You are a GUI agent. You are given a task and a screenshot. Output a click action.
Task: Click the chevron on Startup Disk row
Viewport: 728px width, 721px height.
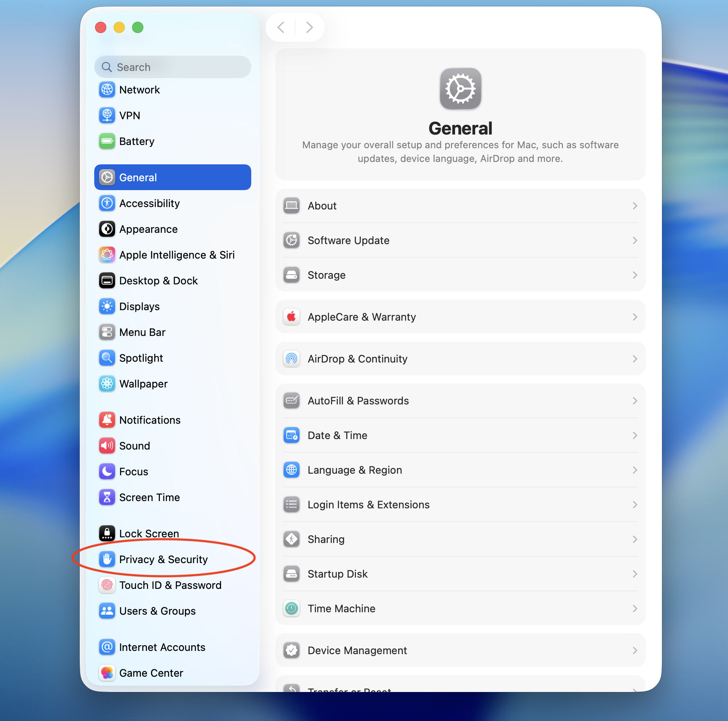click(x=635, y=574)
